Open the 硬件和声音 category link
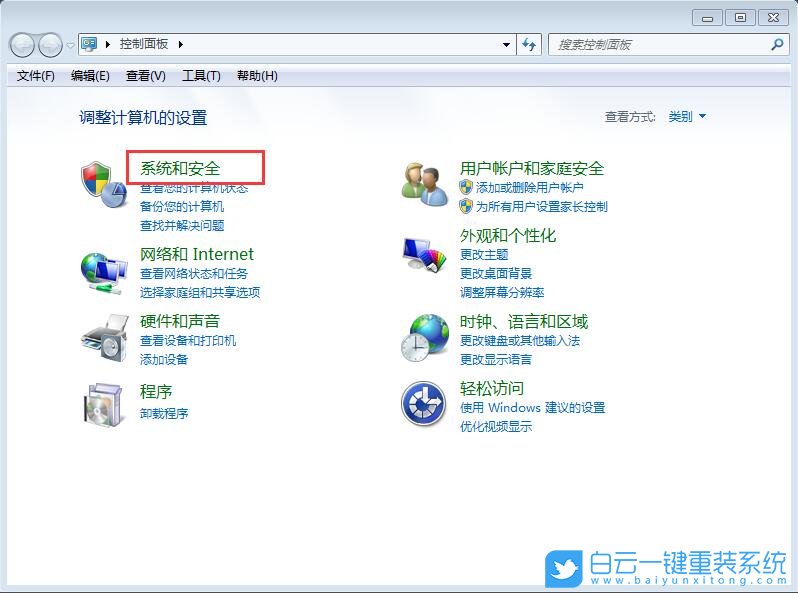 click(180, 321)
